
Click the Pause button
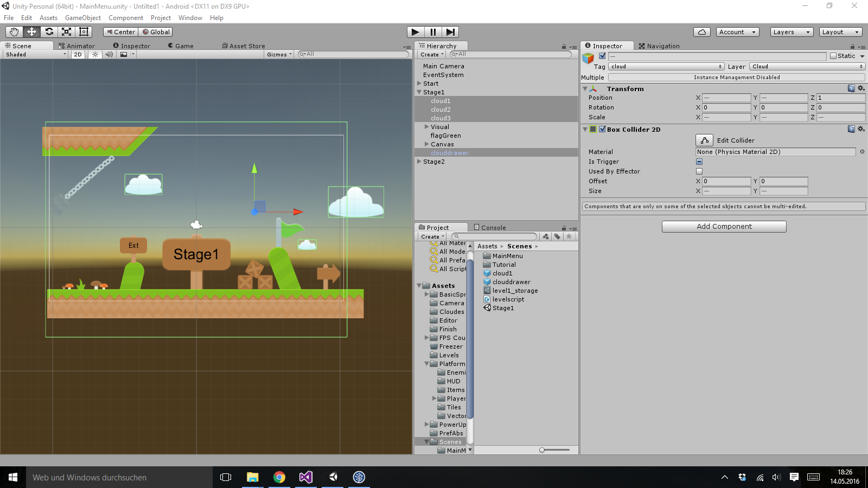click(433, 32)
